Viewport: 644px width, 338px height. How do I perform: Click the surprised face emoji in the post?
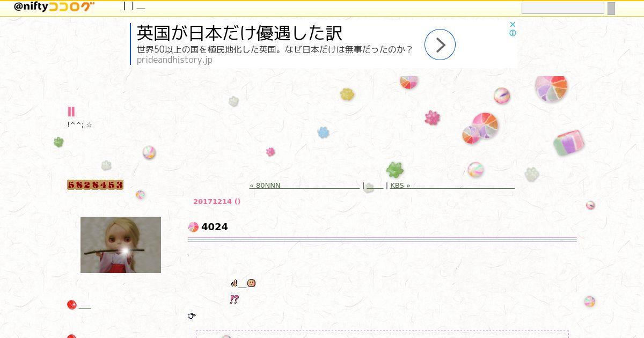[x=251, y=283]
